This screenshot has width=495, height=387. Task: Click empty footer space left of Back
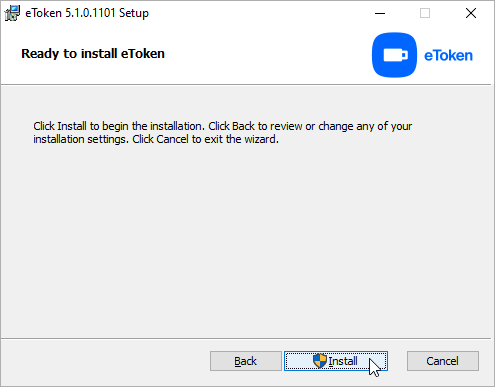click(105, 362)
